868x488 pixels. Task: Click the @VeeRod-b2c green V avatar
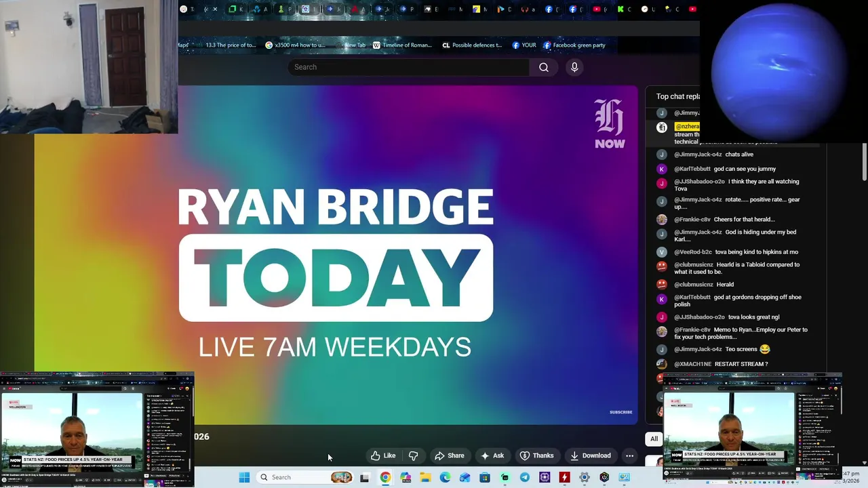click(662, 252)
